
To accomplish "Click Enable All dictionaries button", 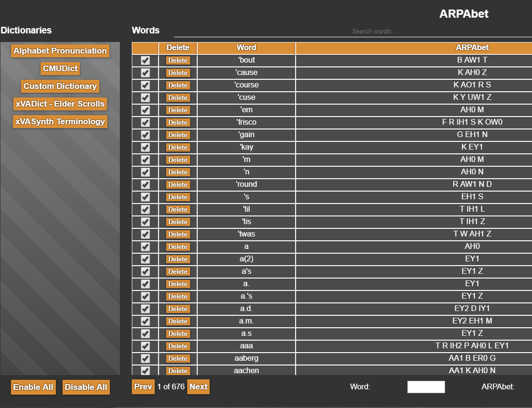I will (33, 387).
